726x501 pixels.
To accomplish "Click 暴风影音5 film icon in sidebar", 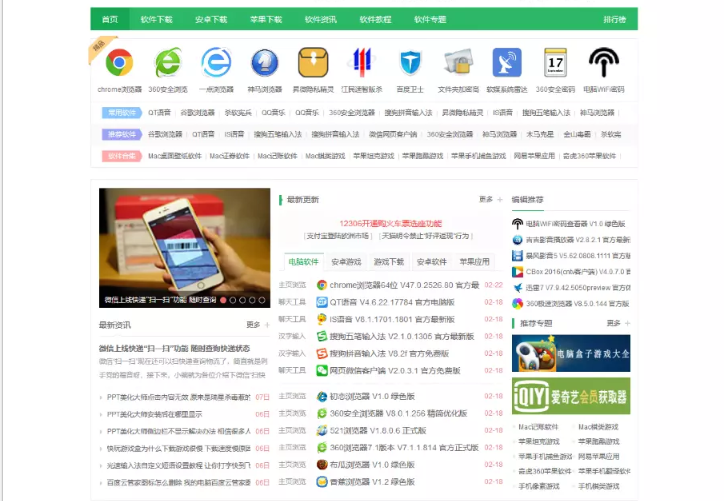I will (517, 256).
